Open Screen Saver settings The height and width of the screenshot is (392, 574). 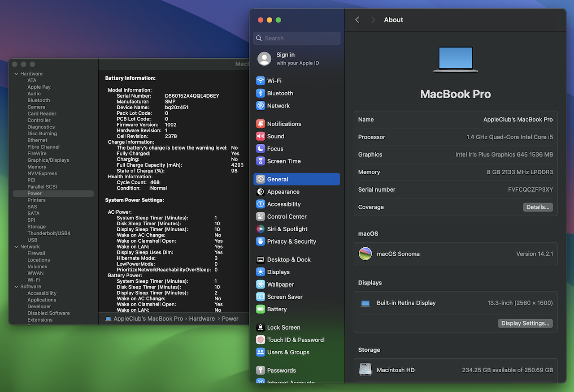pos(297,297)
